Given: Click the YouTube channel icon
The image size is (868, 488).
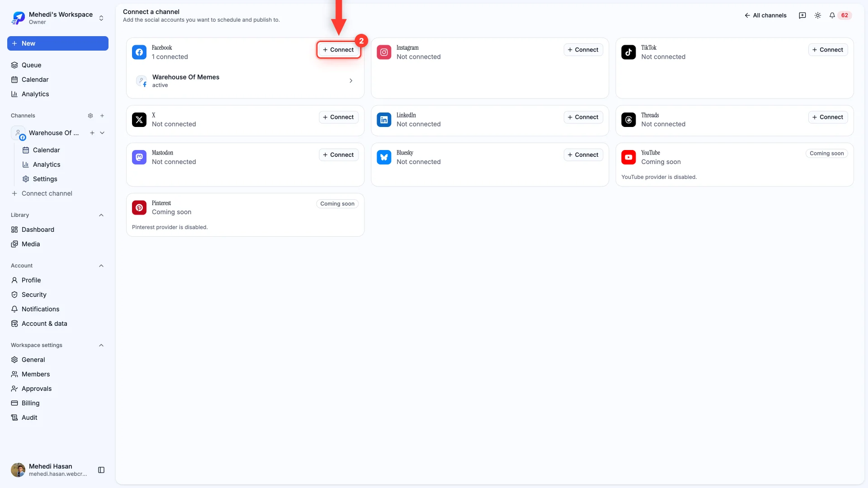Looking at the screenshot, I should (628, 157).
